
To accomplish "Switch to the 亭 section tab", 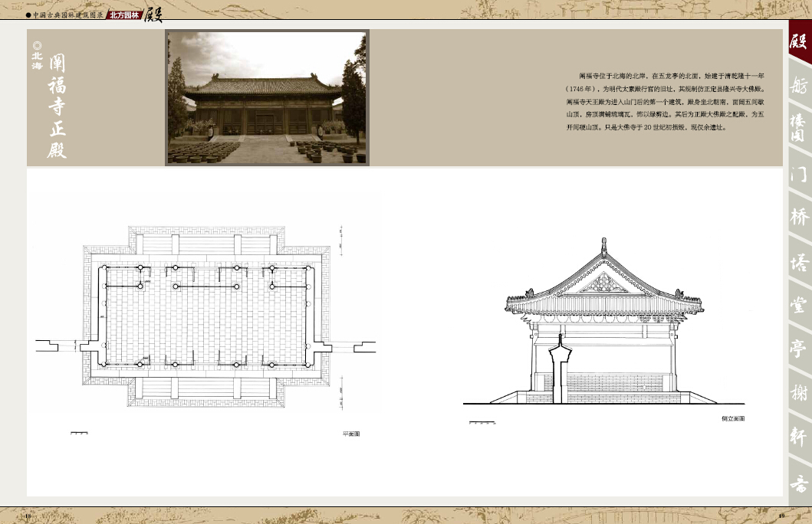I will 799,349.
